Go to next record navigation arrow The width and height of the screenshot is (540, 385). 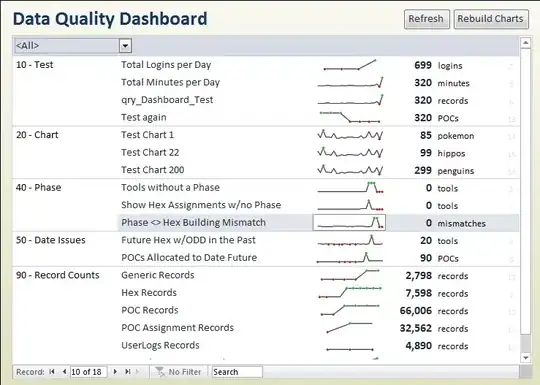coord(115,372)
